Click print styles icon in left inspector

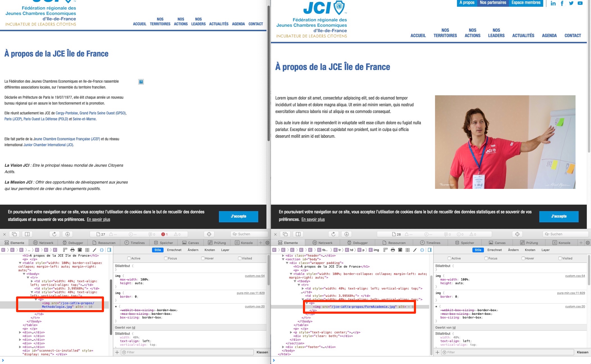coord(73,250)
